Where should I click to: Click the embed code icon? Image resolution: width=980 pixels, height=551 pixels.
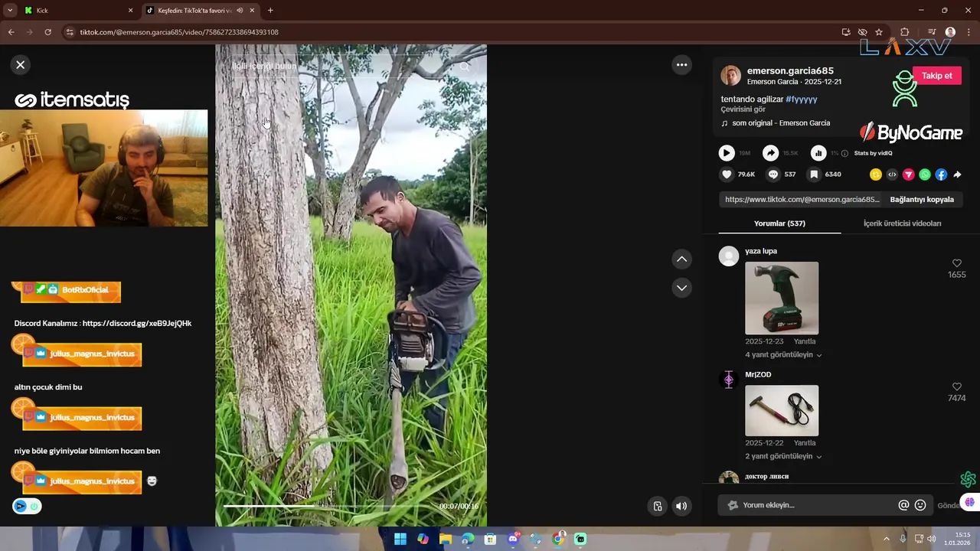pos(892,174)
